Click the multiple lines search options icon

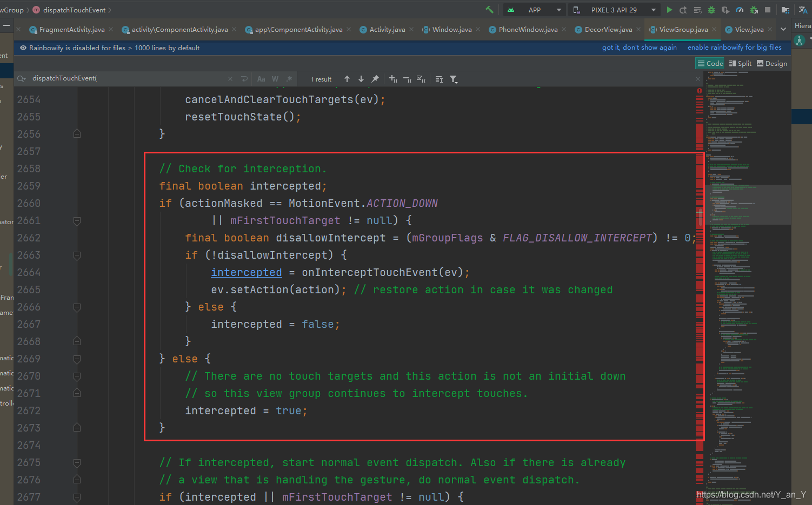click(439, 79)
